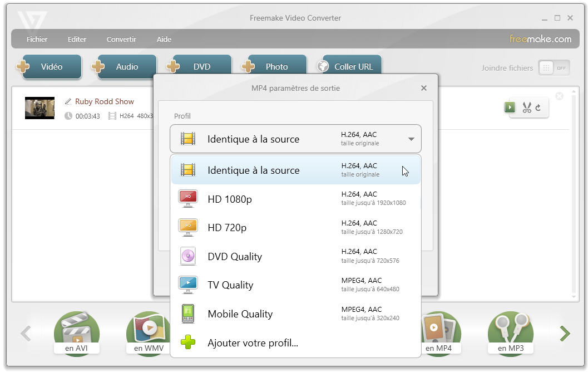
Task: Click the Ruby Rodd Show video thumbnail
Action: (39, 108)
